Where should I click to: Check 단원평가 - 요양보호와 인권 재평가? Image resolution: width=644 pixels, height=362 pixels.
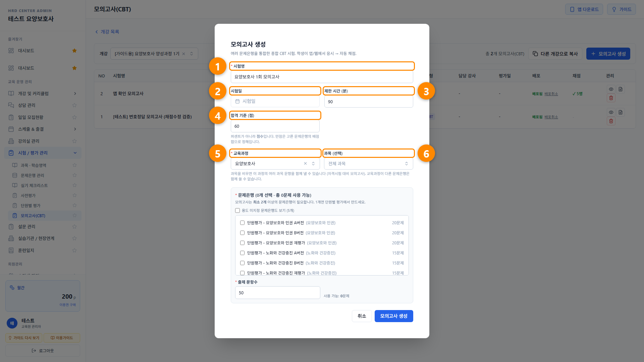click(242, 243)
